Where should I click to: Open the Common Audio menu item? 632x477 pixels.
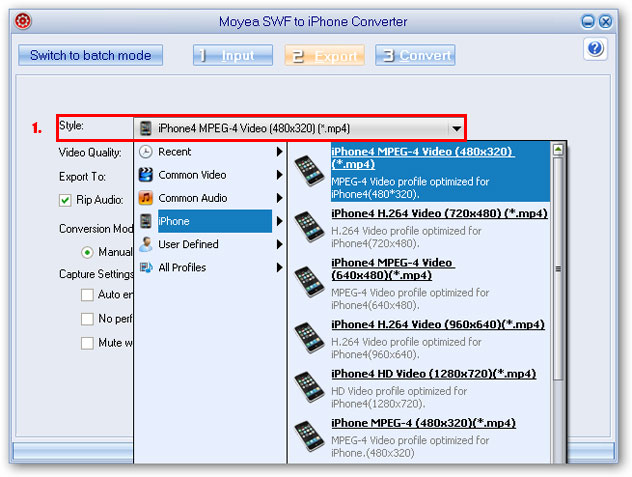(210, 198)
